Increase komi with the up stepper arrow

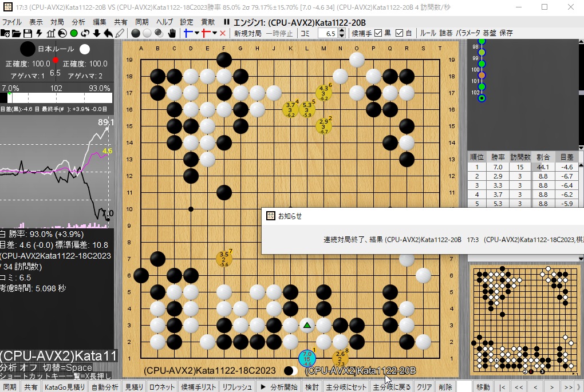pyautogui.click(x=342, y=31)
